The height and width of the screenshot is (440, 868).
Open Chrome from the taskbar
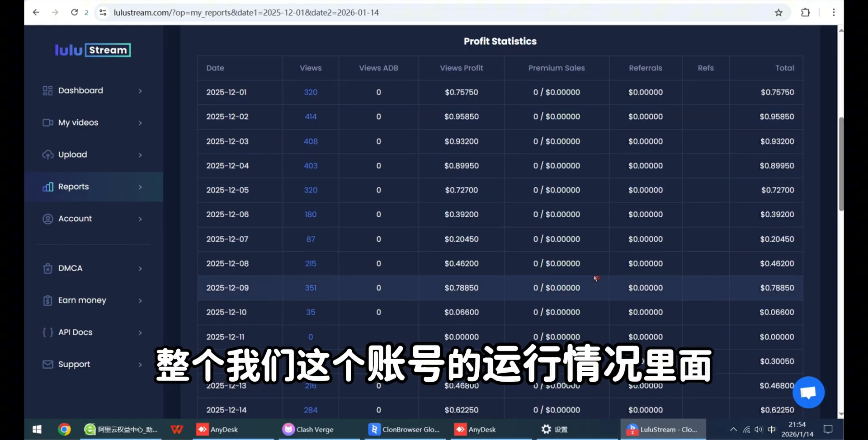click(64, 430)
